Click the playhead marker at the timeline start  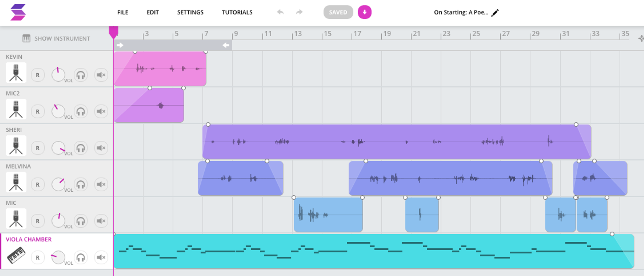coord(114,31)
